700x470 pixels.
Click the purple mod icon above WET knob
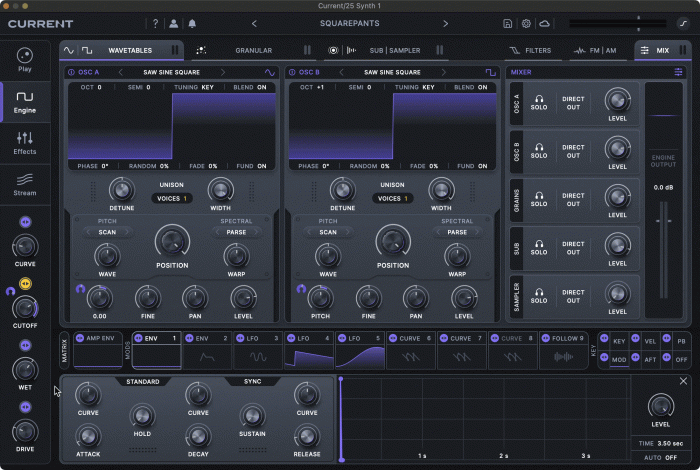point(25,345)
